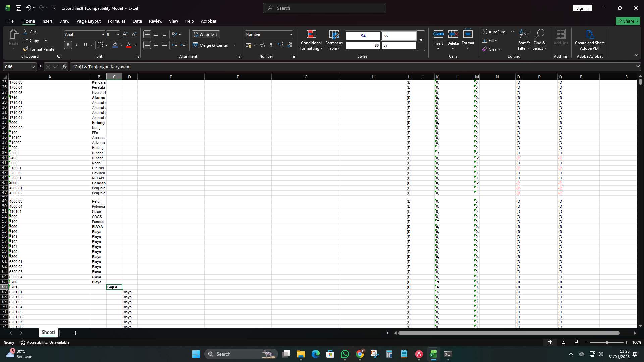Click the Increase Decimal icon
The width and height of the screenshot is (644, 362).
point(281,45)
